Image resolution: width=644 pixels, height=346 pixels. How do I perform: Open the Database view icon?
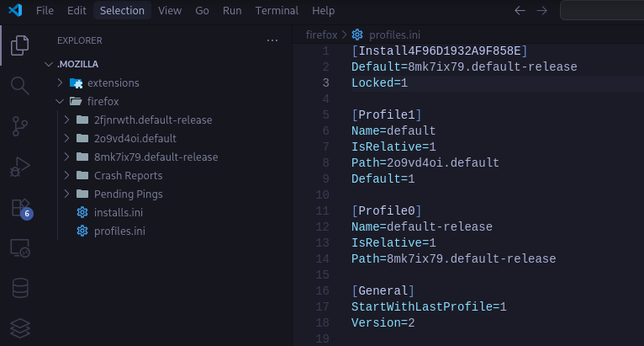click(19, 288)
